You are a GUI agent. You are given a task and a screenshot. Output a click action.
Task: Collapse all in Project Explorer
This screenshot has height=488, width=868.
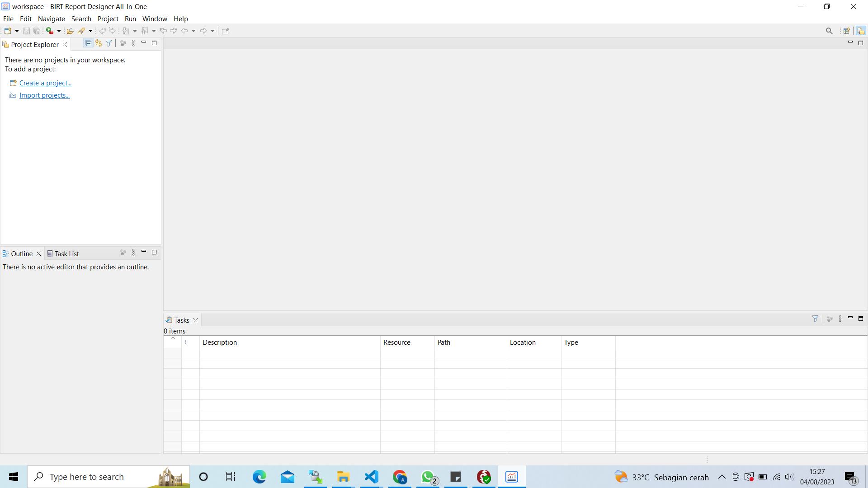click(89, 43)
